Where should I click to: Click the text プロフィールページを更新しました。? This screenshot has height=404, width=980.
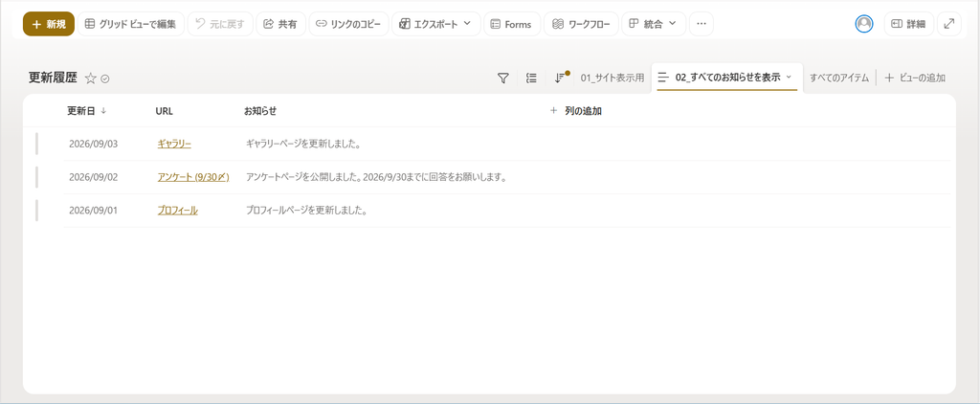[x=306, y=210]
